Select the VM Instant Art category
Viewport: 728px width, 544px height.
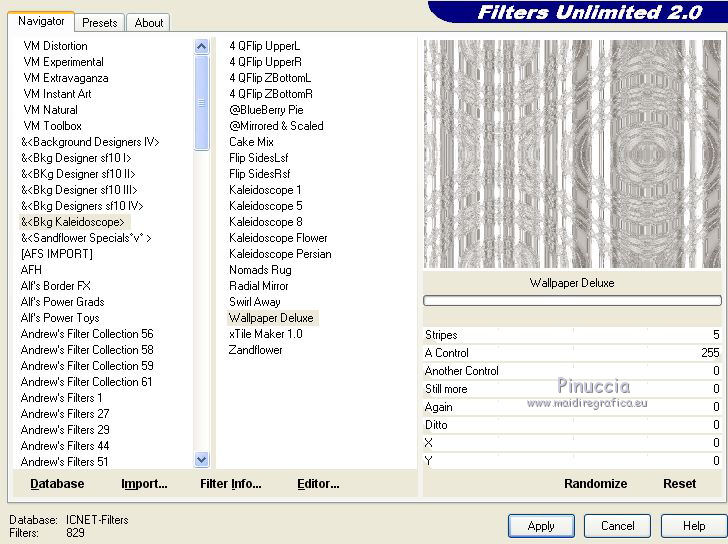pos(58,94)
